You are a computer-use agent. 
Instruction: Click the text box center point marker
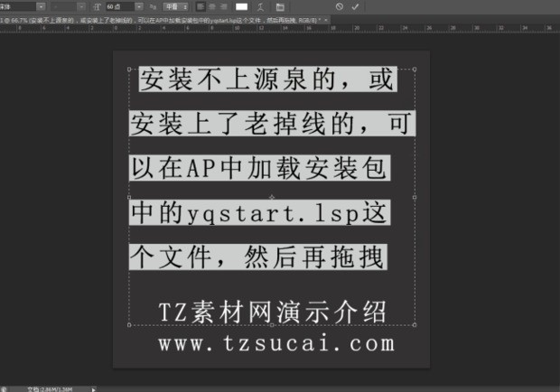click(272, 197)
